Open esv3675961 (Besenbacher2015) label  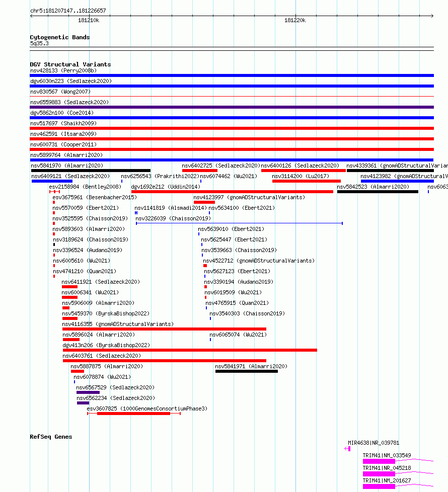[x=95, y=197]
